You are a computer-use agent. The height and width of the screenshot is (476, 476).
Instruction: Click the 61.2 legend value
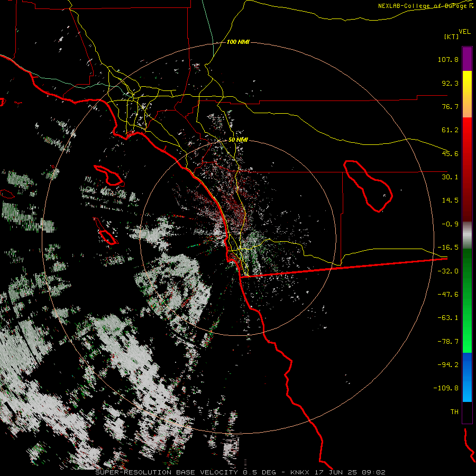450,130
